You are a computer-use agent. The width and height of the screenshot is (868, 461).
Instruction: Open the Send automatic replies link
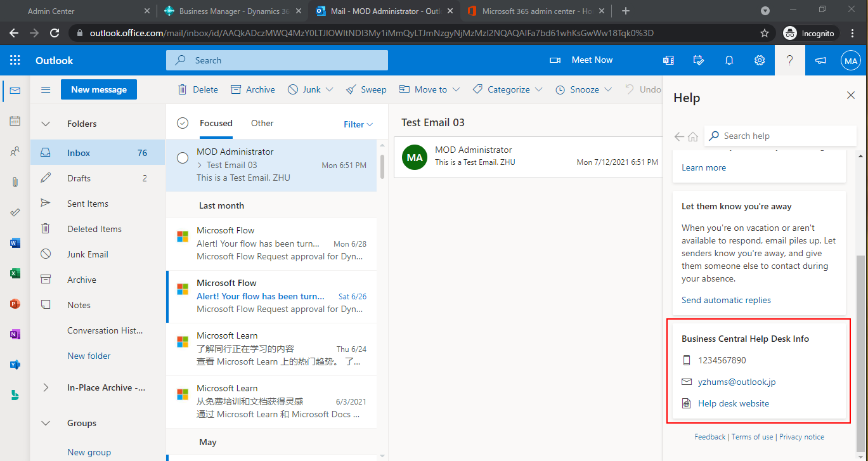725,299
